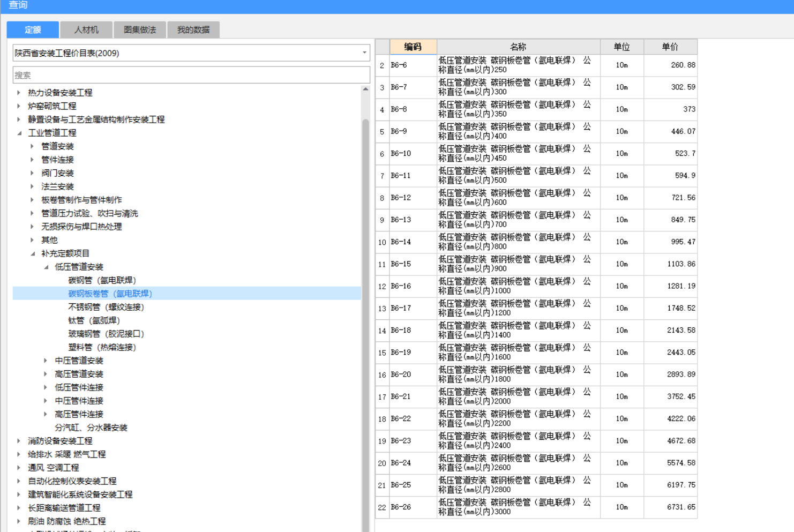Viewport: 794px width, 532px height.
Task: Select 板卷管制作与管件制作 in tree
Action: point(81,200)
